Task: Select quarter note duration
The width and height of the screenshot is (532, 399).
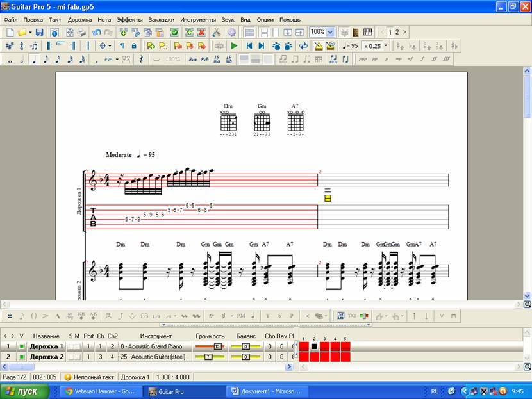Action: coord(33,60)
